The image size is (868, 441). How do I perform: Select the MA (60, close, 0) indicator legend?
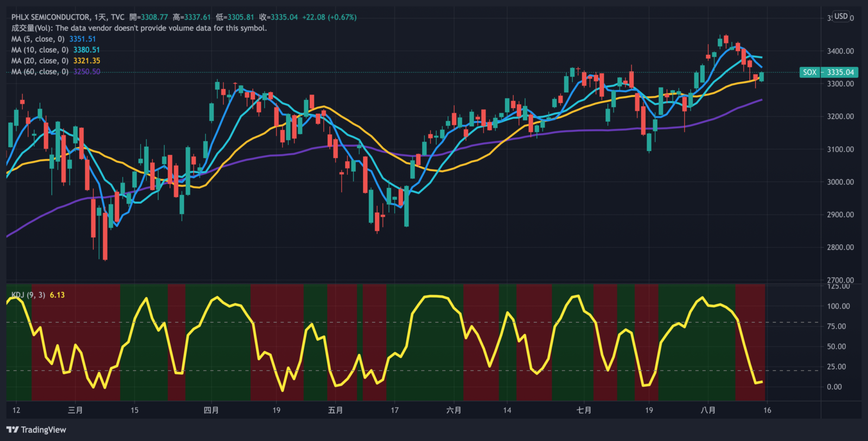[x=40, y=72]
